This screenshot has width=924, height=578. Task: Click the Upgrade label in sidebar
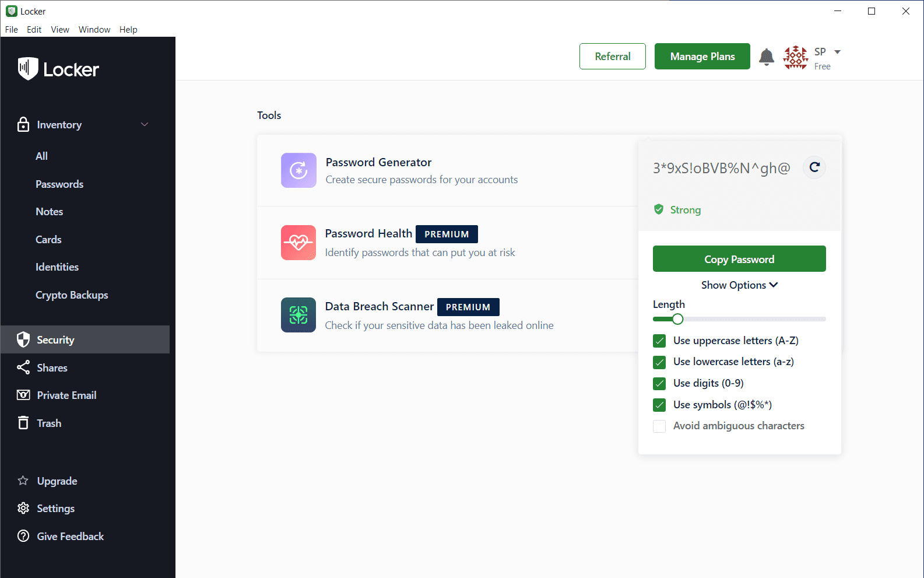[57, 481]
